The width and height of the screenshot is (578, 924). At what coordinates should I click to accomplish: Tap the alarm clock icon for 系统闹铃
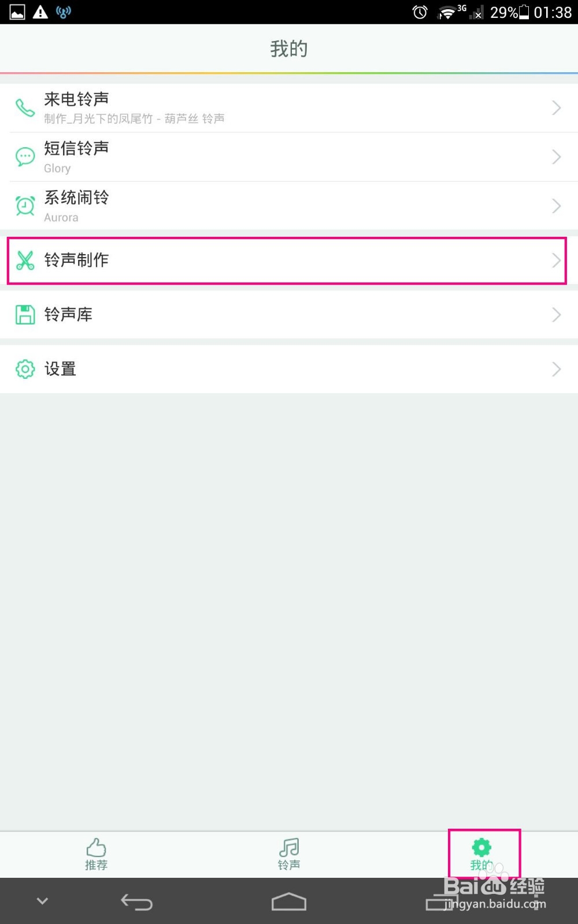pyautogui.click(x=25, y=206)
